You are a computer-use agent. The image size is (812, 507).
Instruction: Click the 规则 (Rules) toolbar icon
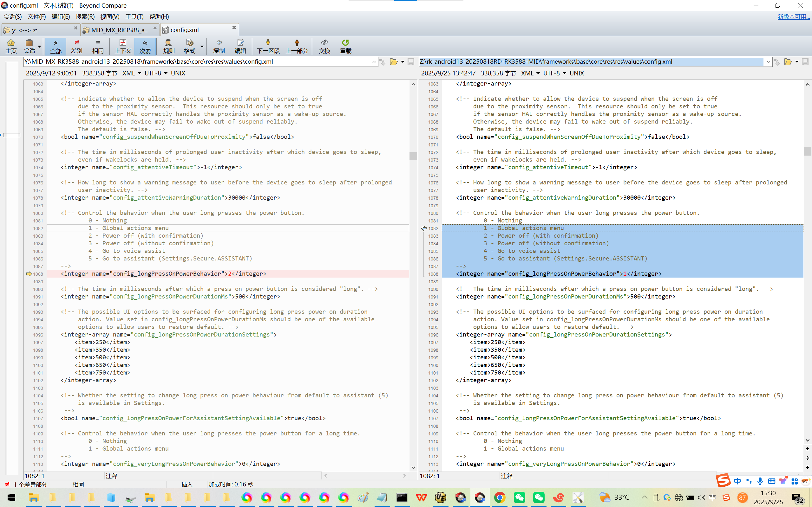click(x=168, y=46)
